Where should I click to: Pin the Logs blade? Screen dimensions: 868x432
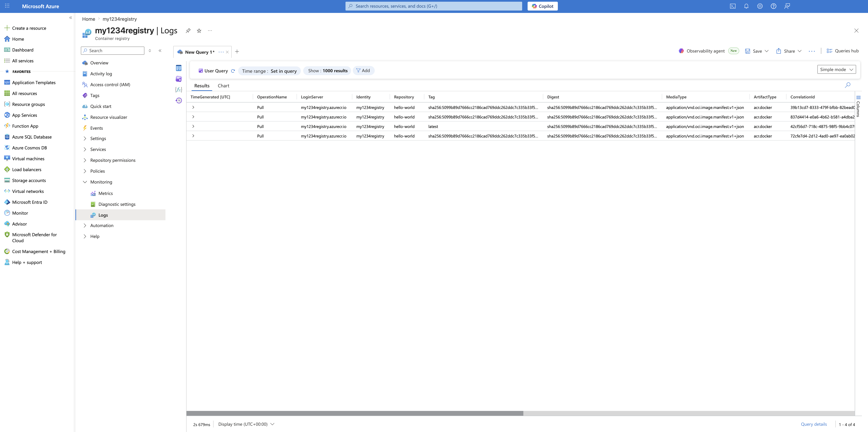188,31
